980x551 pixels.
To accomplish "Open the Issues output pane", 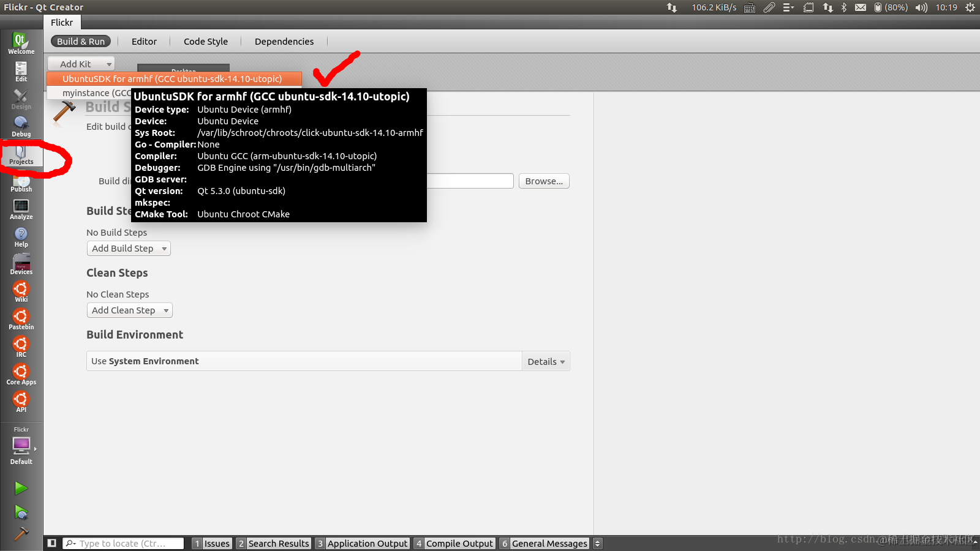I will (212, 544).
